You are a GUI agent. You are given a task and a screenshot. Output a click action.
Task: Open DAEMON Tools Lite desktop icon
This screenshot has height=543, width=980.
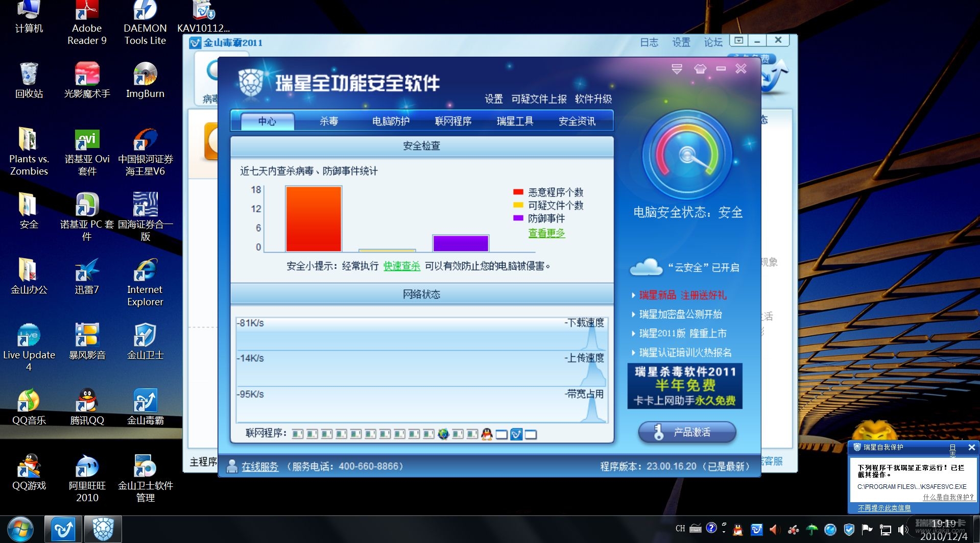145,23
